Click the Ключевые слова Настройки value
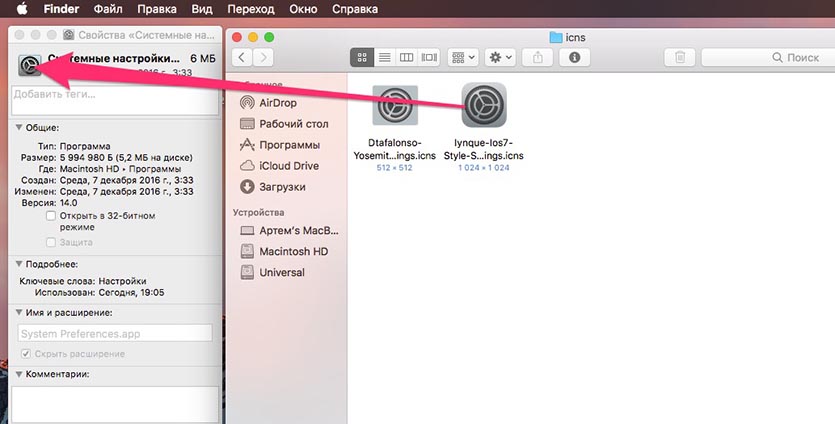 122,281
